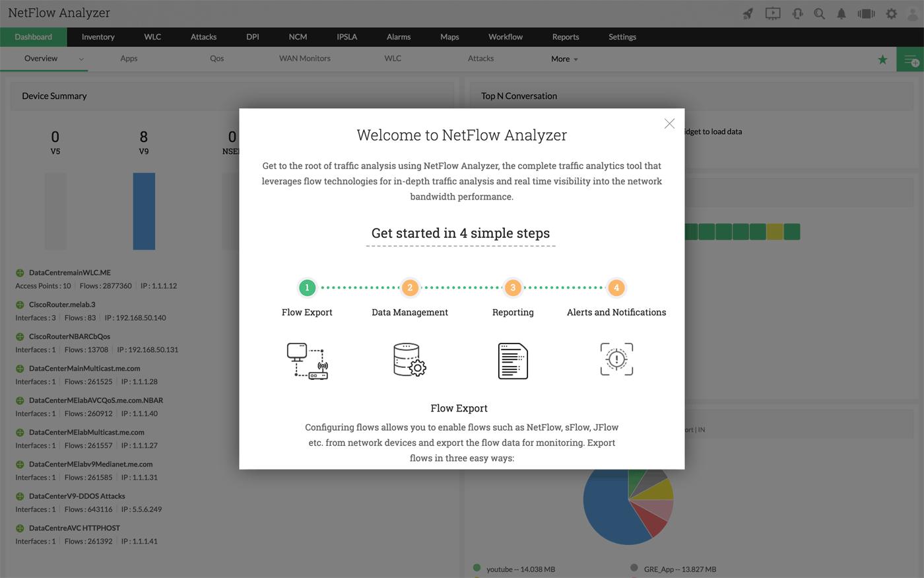
Task: Go to the Workflow tab
Action: click(x=506, y=37)
